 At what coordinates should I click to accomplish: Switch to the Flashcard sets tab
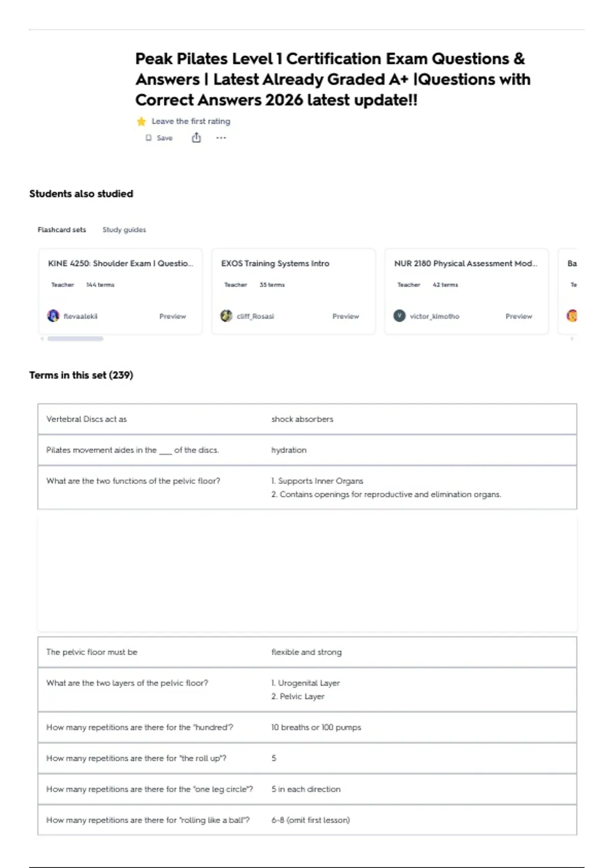[x=62, y=230]
